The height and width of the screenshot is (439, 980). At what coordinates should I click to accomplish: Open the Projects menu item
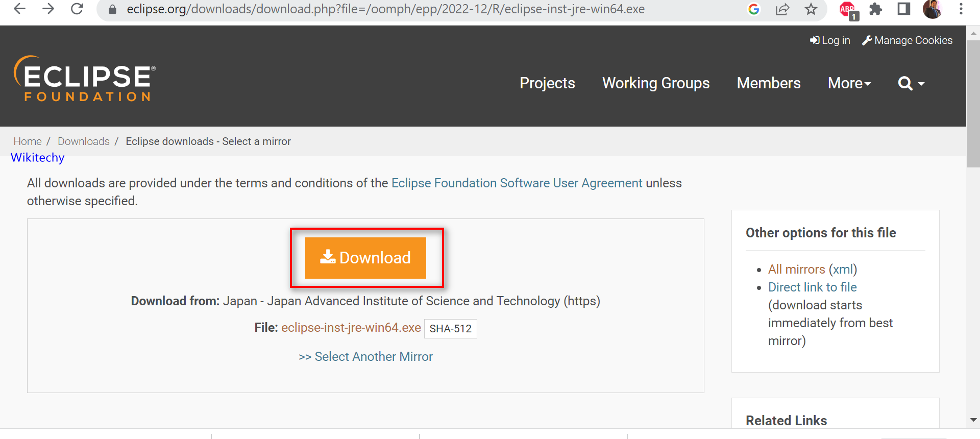pyautogui.click(x=547, y=83)
